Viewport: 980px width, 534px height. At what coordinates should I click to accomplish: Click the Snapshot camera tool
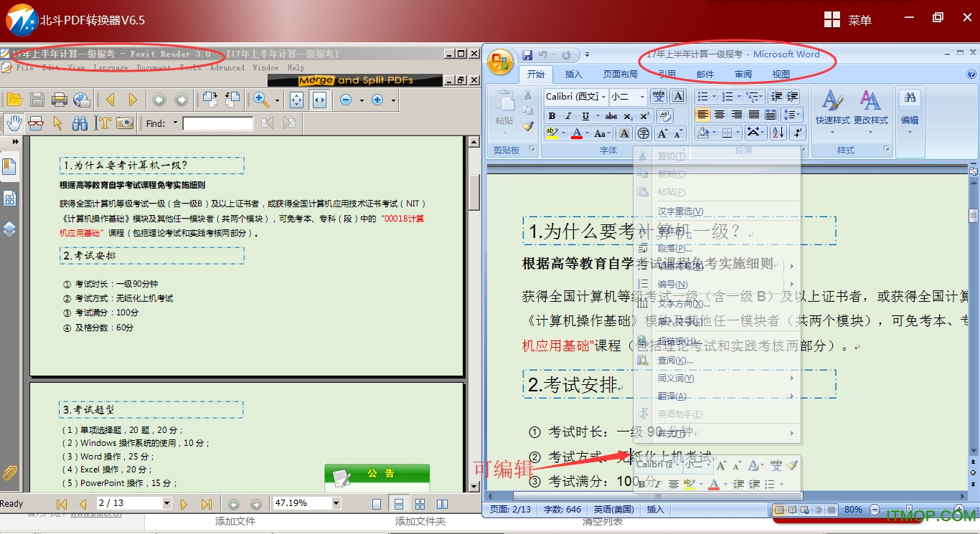pos(125,123)
